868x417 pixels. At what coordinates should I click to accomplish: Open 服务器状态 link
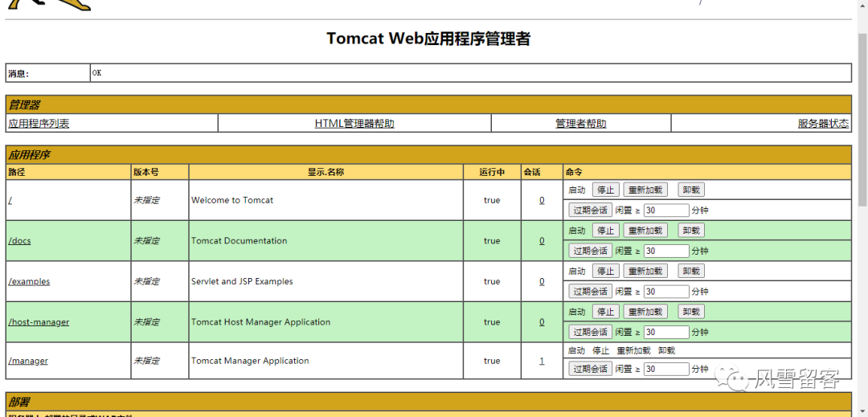click(x=823, y=124)
